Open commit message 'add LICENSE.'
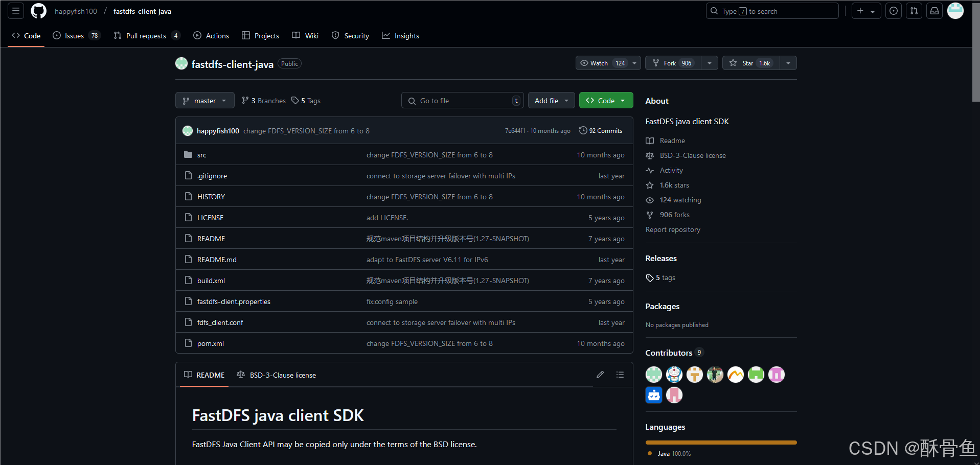 387,218
